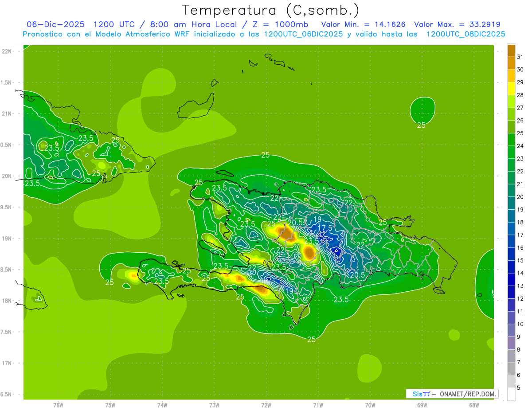
Task: Click the gray swatch between 6 and 7
Action: click(511, 369)
